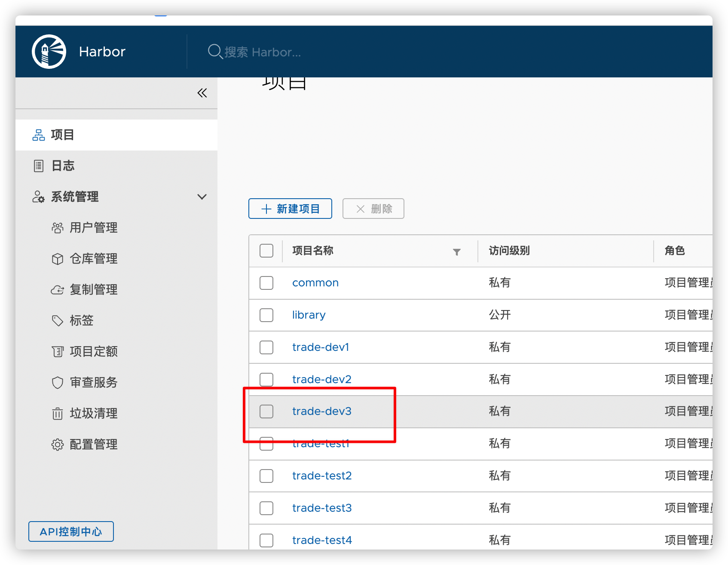Click the plus icon in 新建项目 button
This screenshot has width=728, height=565.
click(x=266, y=209)
